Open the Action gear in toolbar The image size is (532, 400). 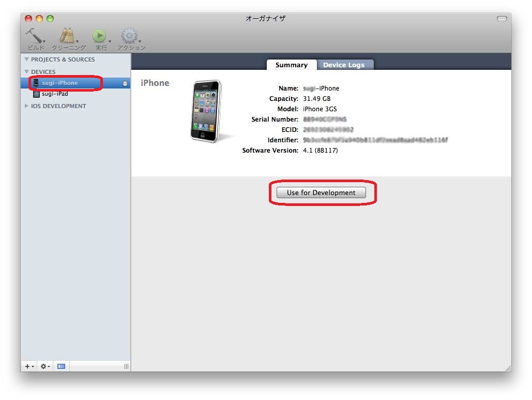pos(129,36)
